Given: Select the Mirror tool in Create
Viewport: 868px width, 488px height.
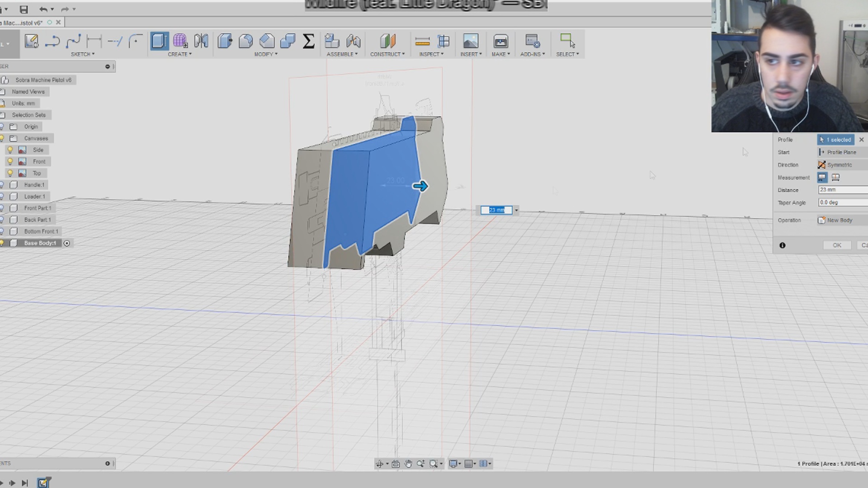Looking at the screenshot, I should (201, 41).
